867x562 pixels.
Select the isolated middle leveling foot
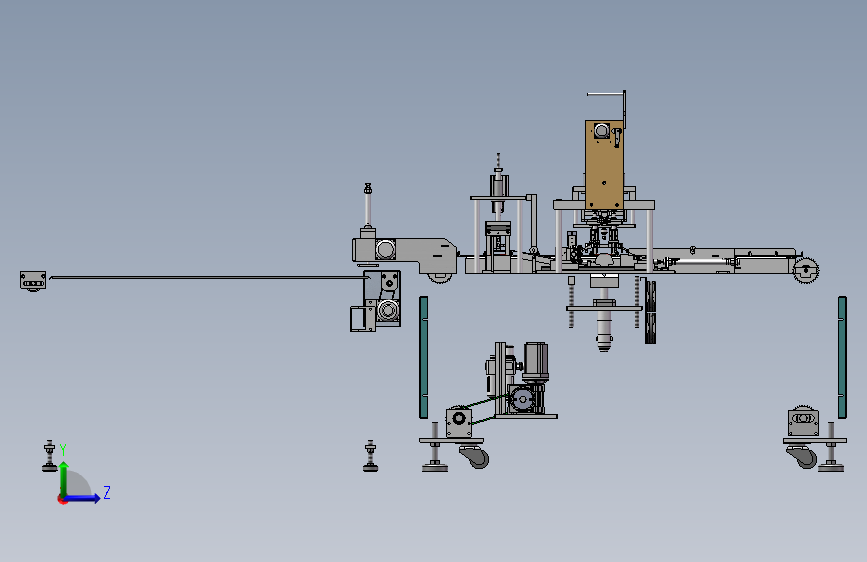coord(370,456)
